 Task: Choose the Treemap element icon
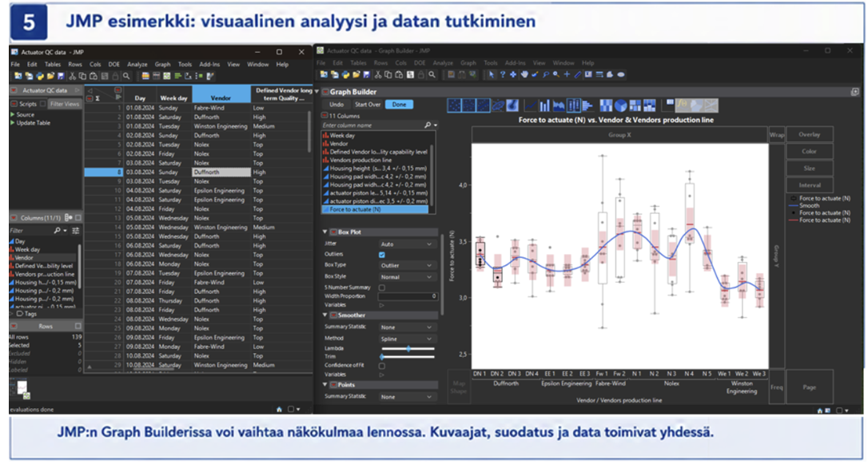(x=635, y=105)
